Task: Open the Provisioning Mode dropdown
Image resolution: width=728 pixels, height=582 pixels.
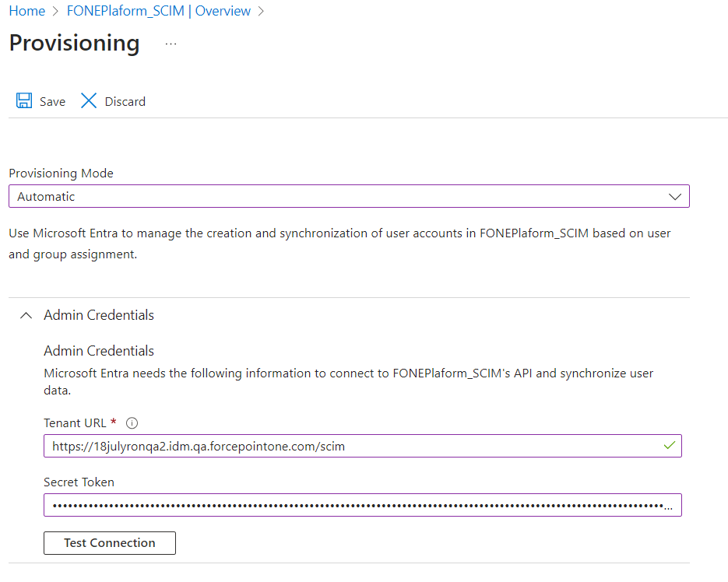Action: point(349,196)
